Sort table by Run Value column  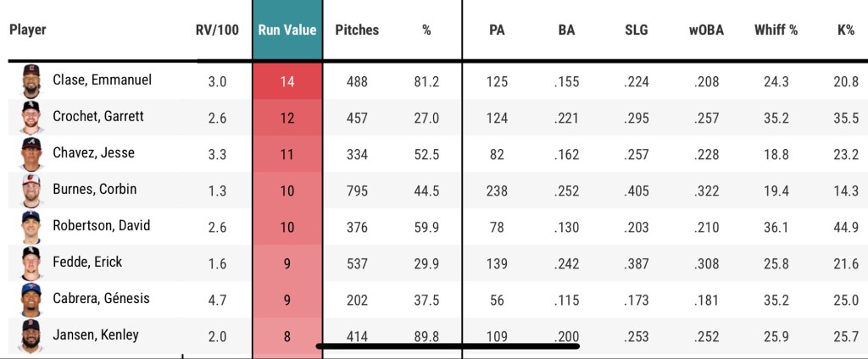(287, 30)
